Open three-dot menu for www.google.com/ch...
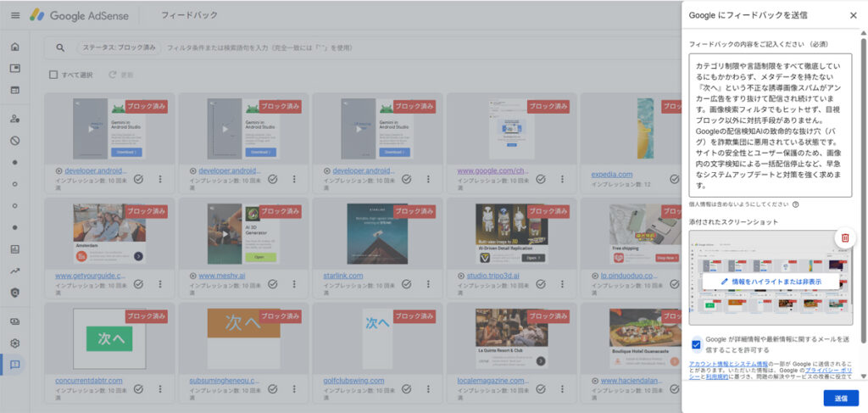The width and height of the screenshot is (868, 413). click(563, 179)
